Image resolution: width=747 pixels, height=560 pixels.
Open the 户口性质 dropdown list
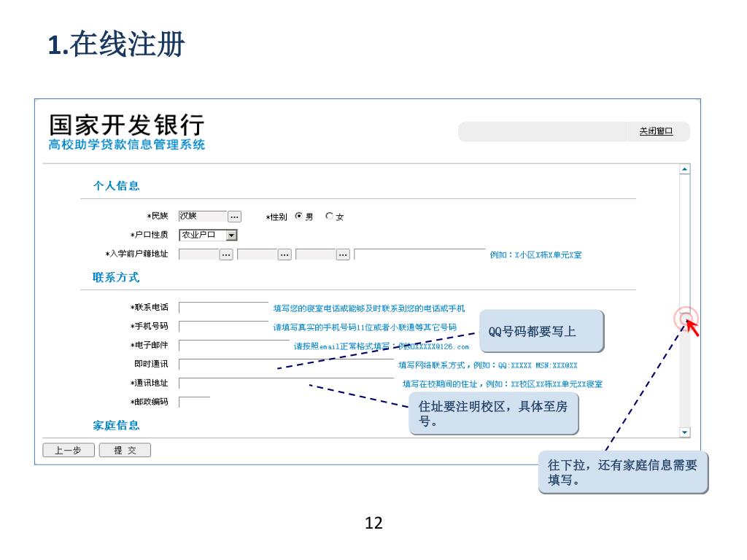coord(231,236)
